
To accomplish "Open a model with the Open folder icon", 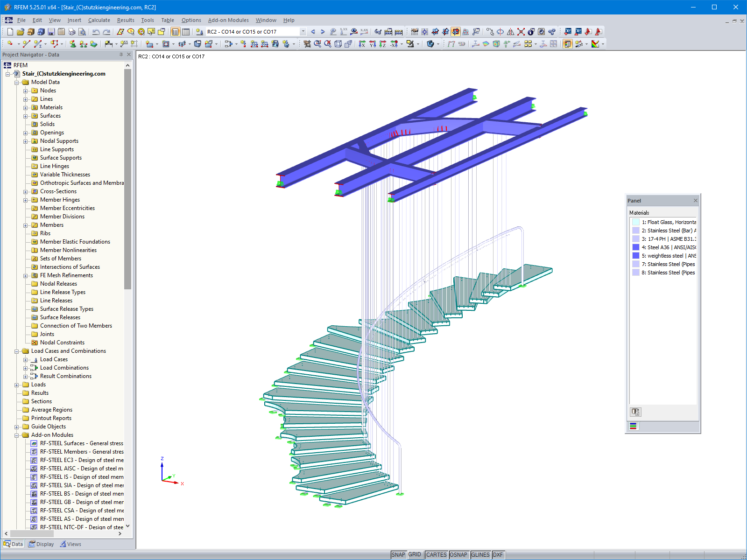I will click(x=21, y=32).
